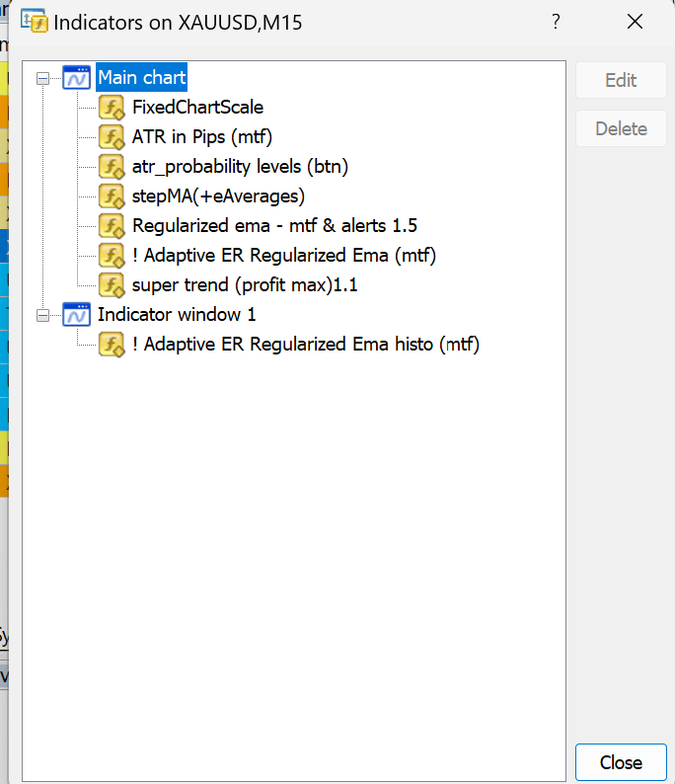Click the stepMA(+eAverages) indicator icon

click(112, 196)
